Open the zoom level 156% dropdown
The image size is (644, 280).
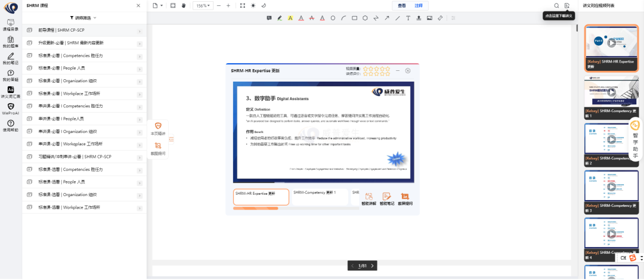pos(203,6)
